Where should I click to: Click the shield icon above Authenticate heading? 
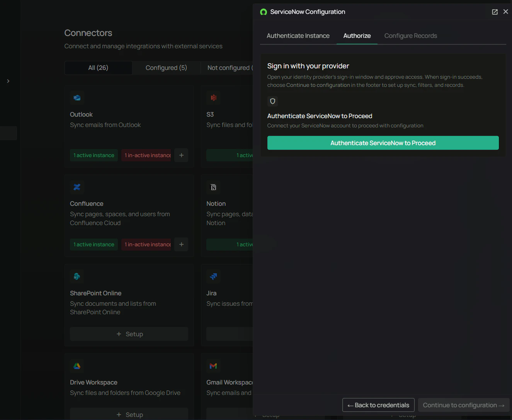point(272,101)
